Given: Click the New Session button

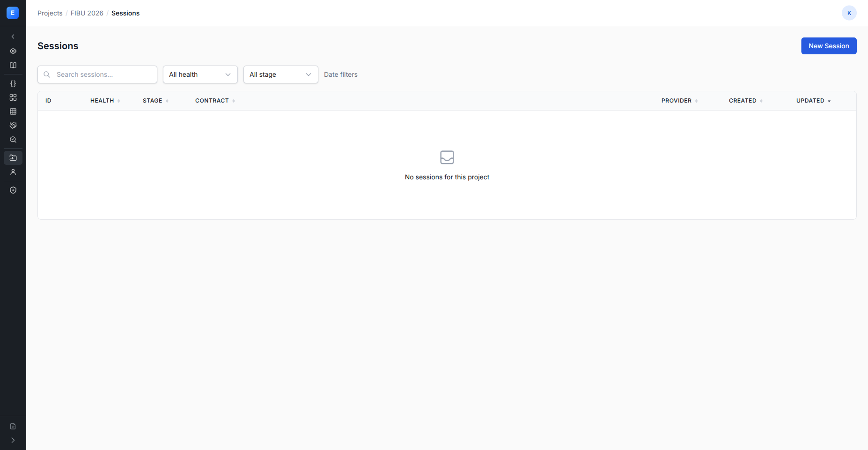Looking at the screenshot, I should pos(829,46).
